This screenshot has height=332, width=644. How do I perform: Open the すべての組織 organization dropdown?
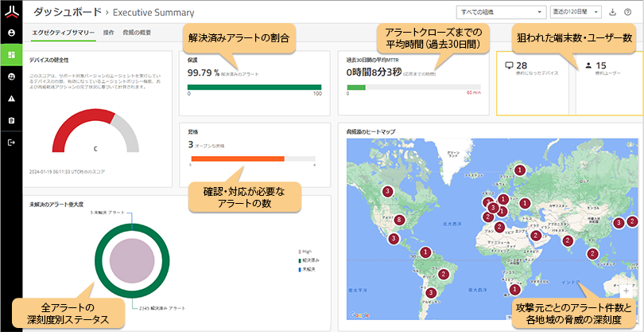[x=499, y=13]
